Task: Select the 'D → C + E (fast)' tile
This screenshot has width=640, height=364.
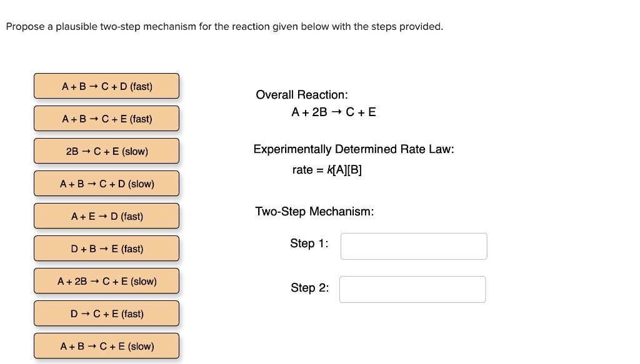Action: [x=106, y=313]
